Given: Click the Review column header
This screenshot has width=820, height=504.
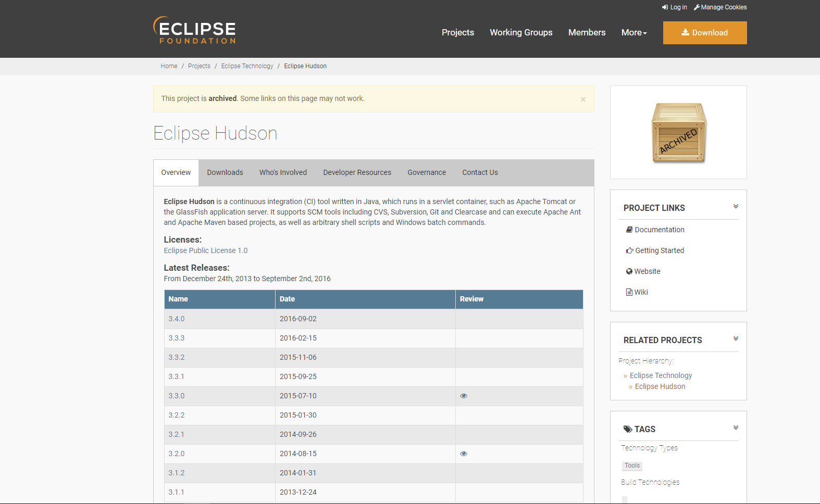Looking at the screenshot, I should (519, 299).
